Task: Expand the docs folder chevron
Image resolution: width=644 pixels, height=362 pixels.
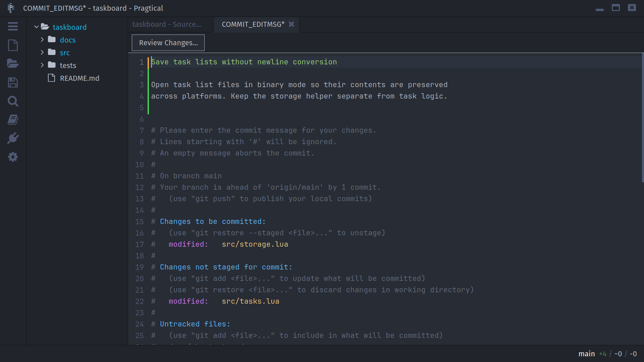Action: [x=42, y=40]
